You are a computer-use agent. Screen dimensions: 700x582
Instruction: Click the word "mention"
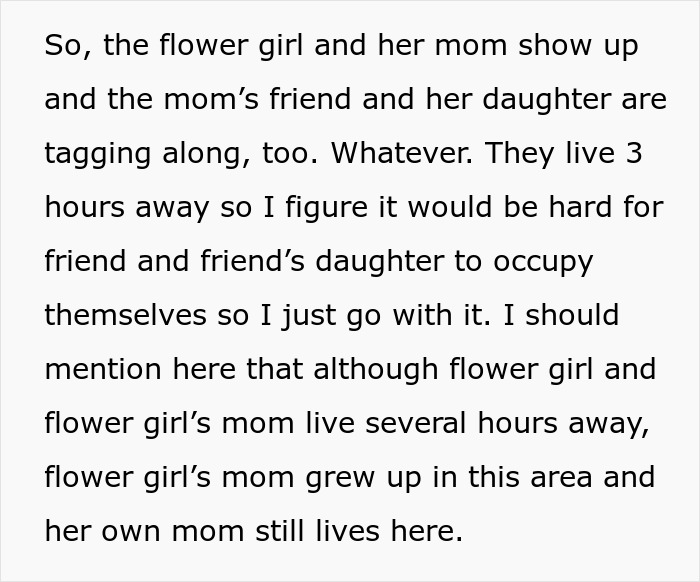click(x=103, y=369)
